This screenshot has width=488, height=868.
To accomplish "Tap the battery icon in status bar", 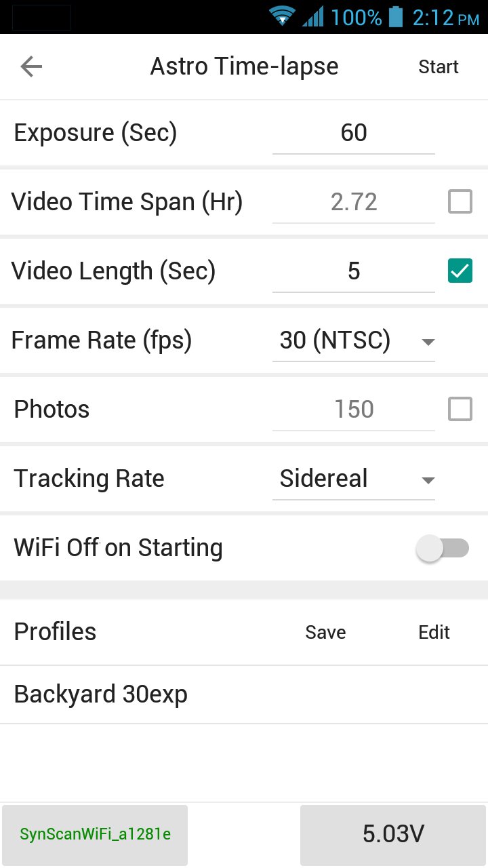I will coord(396,16).
